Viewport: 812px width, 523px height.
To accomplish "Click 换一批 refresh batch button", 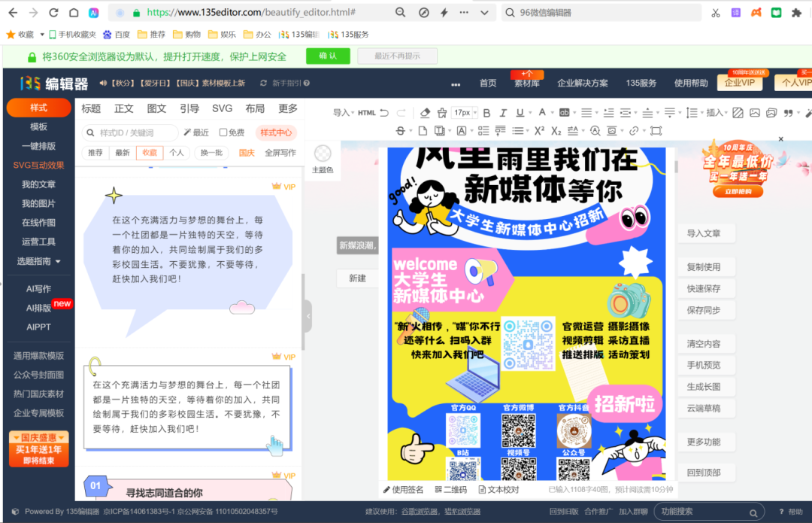I will click(211, 153).
